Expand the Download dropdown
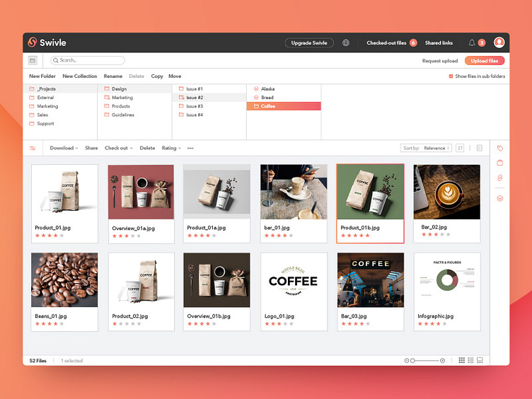This screenshot has width=532, height=399. 64,148
